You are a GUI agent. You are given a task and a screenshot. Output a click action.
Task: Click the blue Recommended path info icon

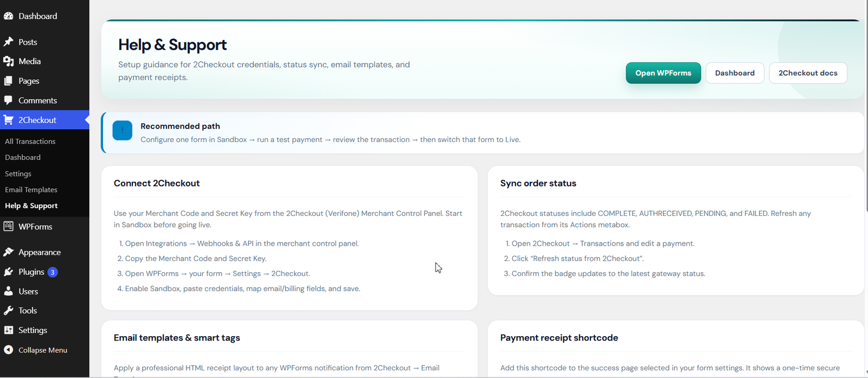[122, 130]
